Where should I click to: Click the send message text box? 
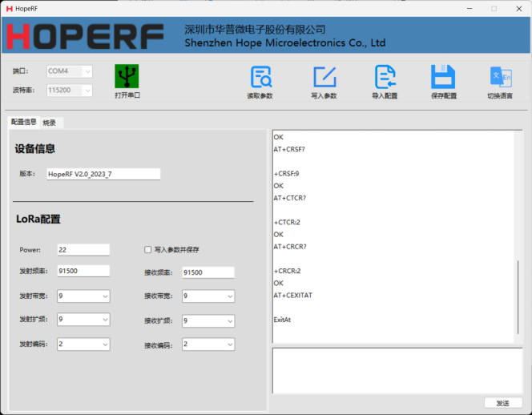[398, 371]
